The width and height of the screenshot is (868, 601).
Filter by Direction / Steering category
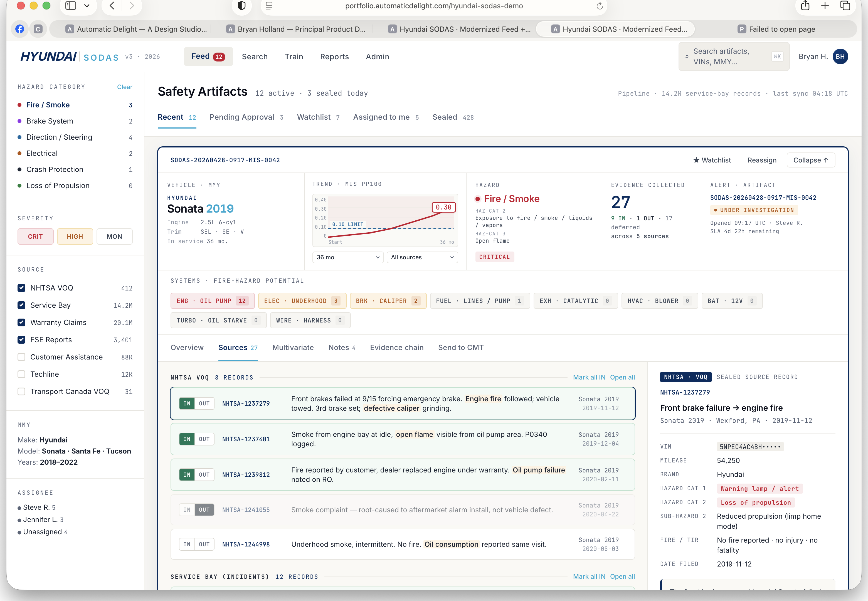click(75, 137)
